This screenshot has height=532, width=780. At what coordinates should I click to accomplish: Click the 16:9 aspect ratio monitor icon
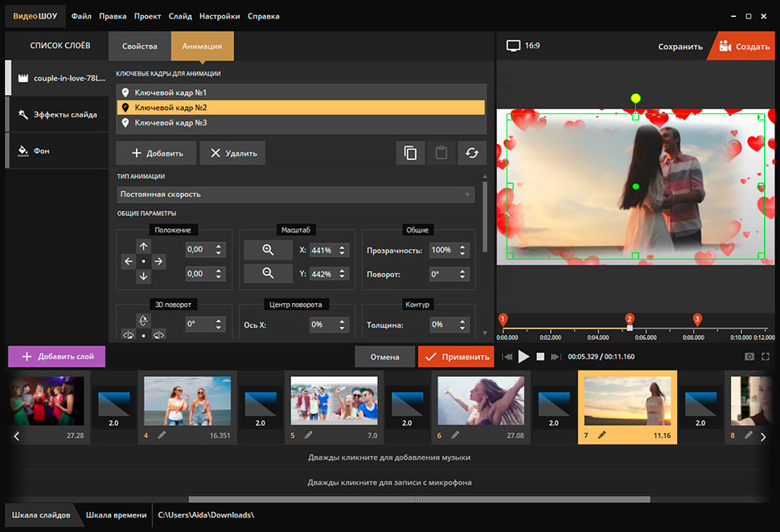[x=513, y=46]
